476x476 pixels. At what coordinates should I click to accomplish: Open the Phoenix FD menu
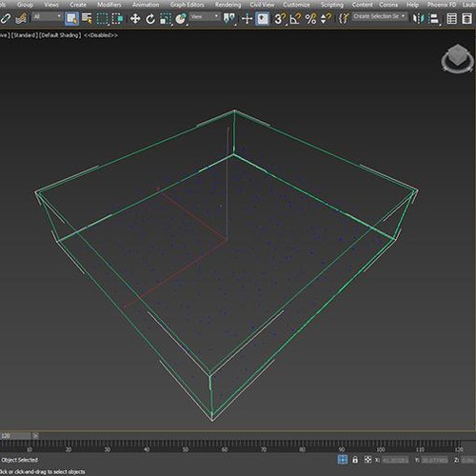pos(442,5)
